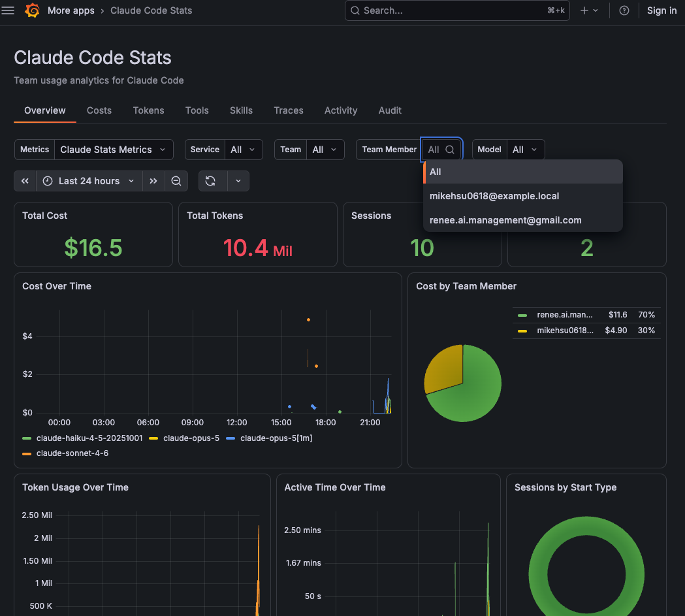Click Token Usage Over Time panel title
This screenshot has height=616, width=685.
click(x=75, y=487)
